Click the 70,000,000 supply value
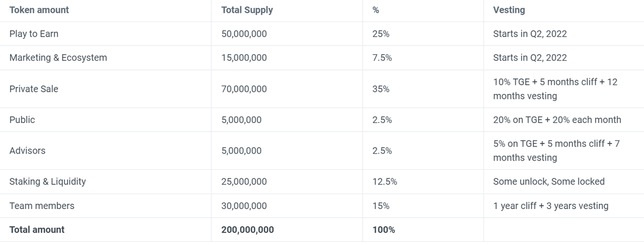 coord(244,89)
